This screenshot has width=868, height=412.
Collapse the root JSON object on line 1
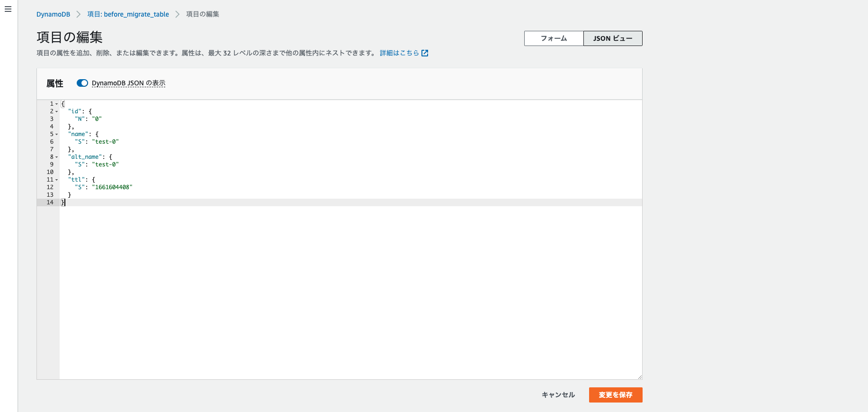click(56, 103)
